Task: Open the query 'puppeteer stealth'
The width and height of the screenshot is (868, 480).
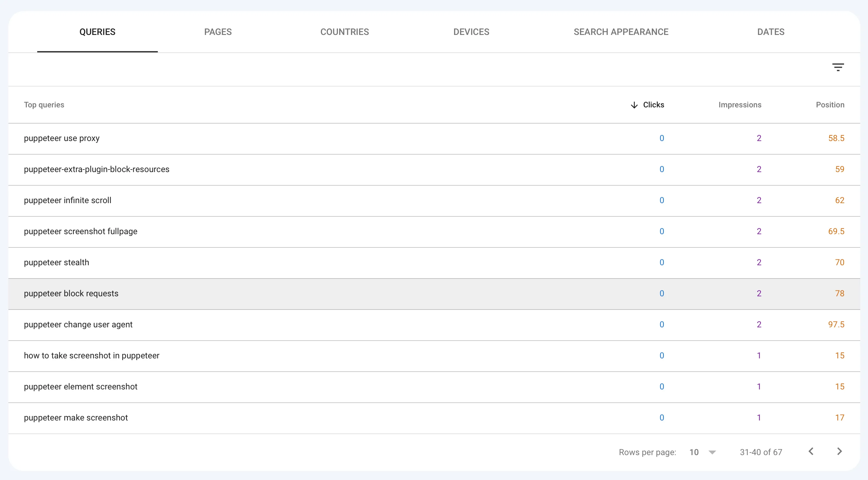Action: [56, 262]
